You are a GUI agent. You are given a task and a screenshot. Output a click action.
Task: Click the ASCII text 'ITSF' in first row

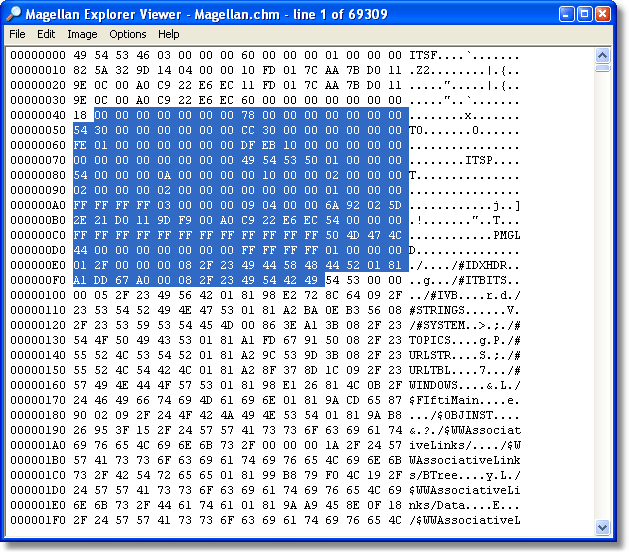click(423, 55)
